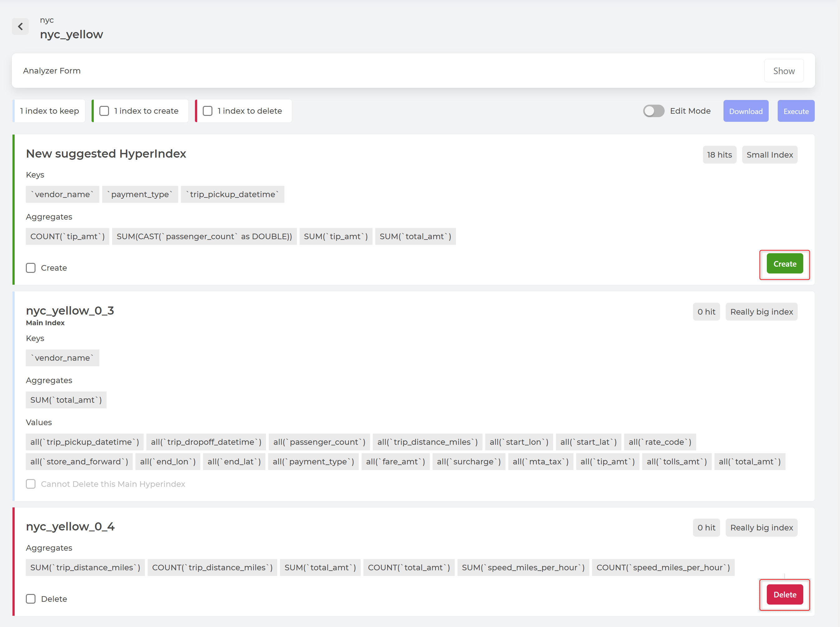The height and width of the screenshot is (627, 840).
Task: Click the all(`trip_dropoff_datetime`) value chip
Action: (x=206, y=442)
